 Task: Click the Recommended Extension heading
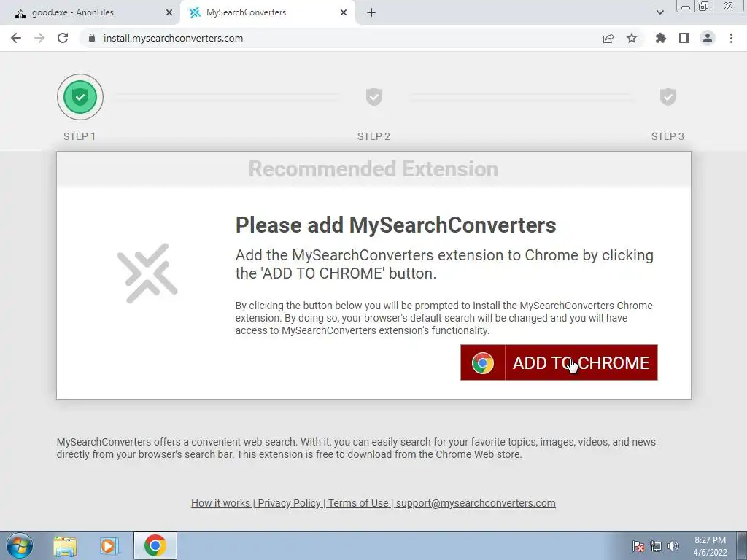click(x=373, y=169)
